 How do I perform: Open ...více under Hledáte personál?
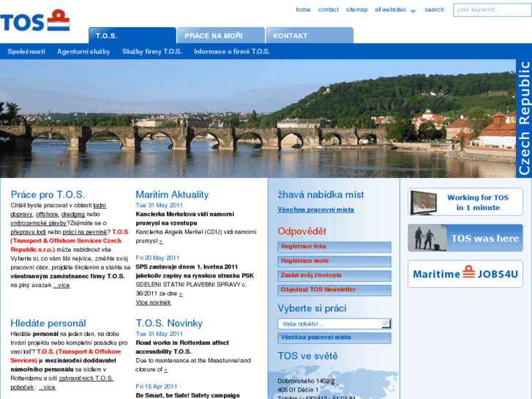pyautogui.click(x=47, y=387)
